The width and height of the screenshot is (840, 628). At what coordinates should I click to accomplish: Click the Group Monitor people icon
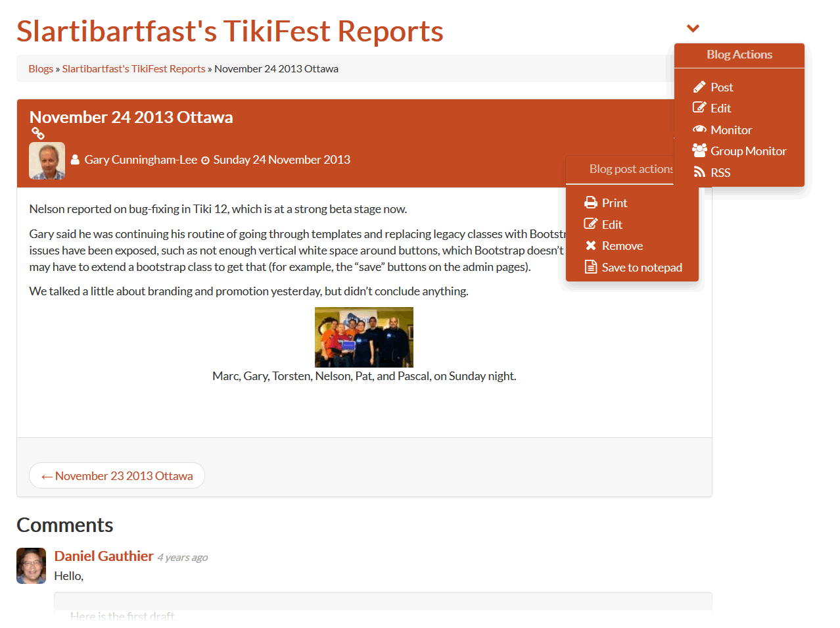699,151
